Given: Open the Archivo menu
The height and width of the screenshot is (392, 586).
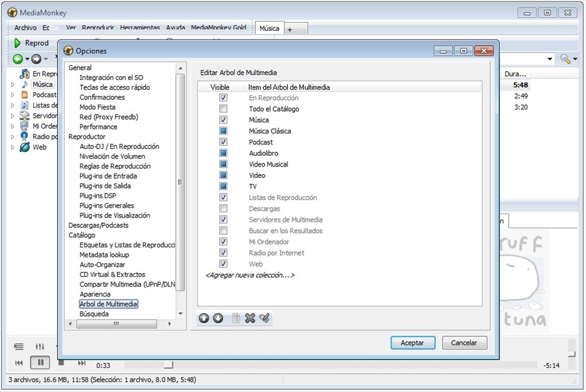Looking at the screenshot, I should (25, 27).
